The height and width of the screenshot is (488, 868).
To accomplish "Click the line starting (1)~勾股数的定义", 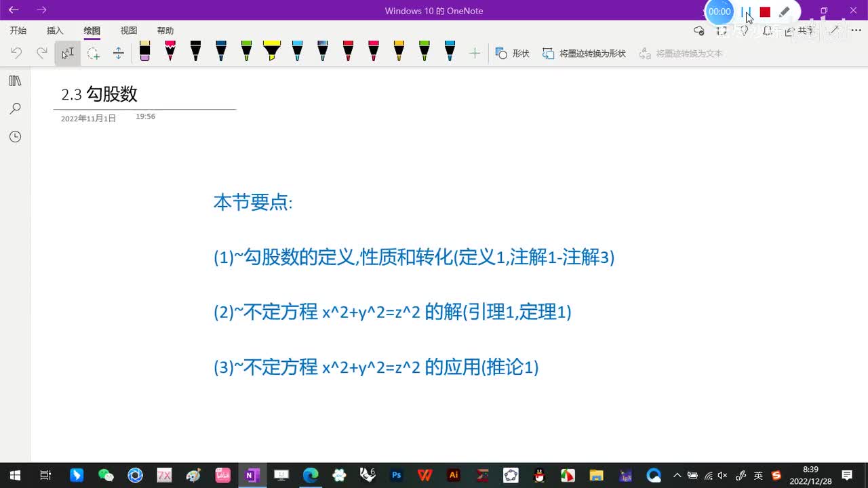I will click(x=414, y=258).
